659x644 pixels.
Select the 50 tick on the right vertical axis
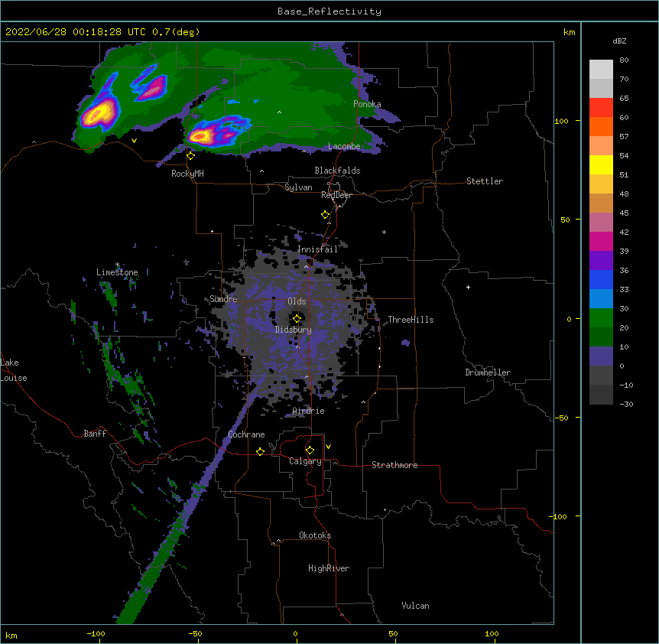pyautogui.click(x=565, y=220)
